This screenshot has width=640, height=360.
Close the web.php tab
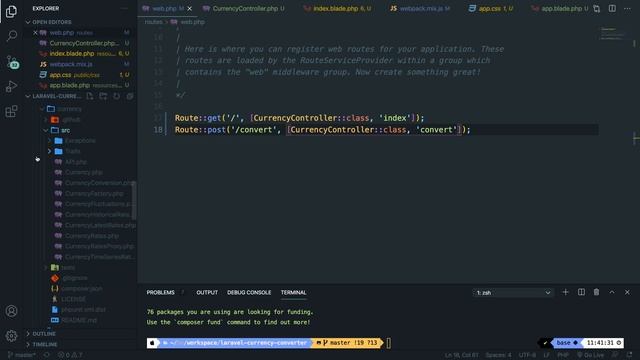point(190,9)
